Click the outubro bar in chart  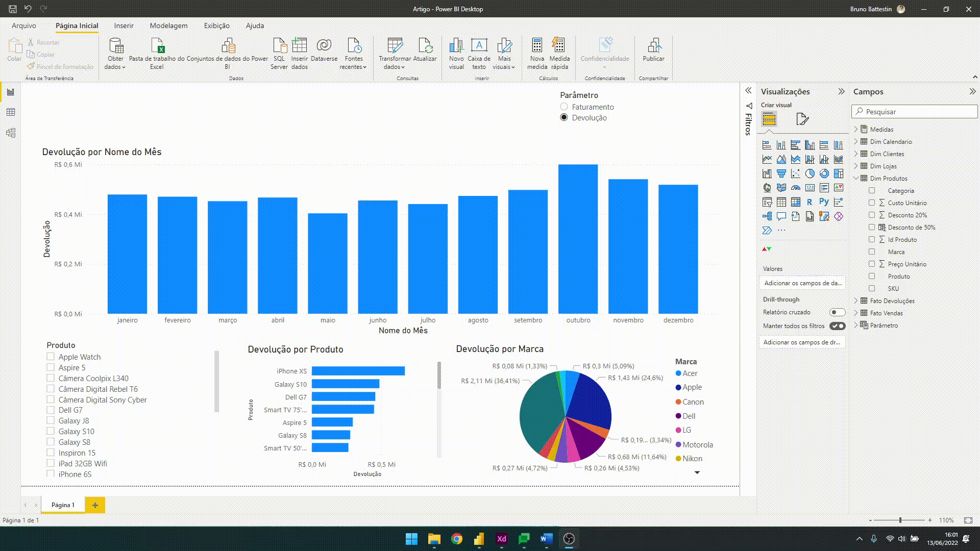(x=578, y=239)
